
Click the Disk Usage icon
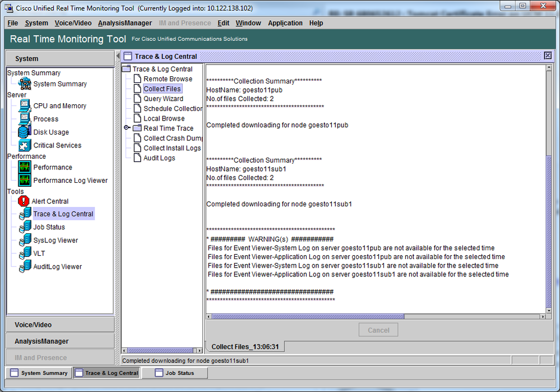coord(24,132)
